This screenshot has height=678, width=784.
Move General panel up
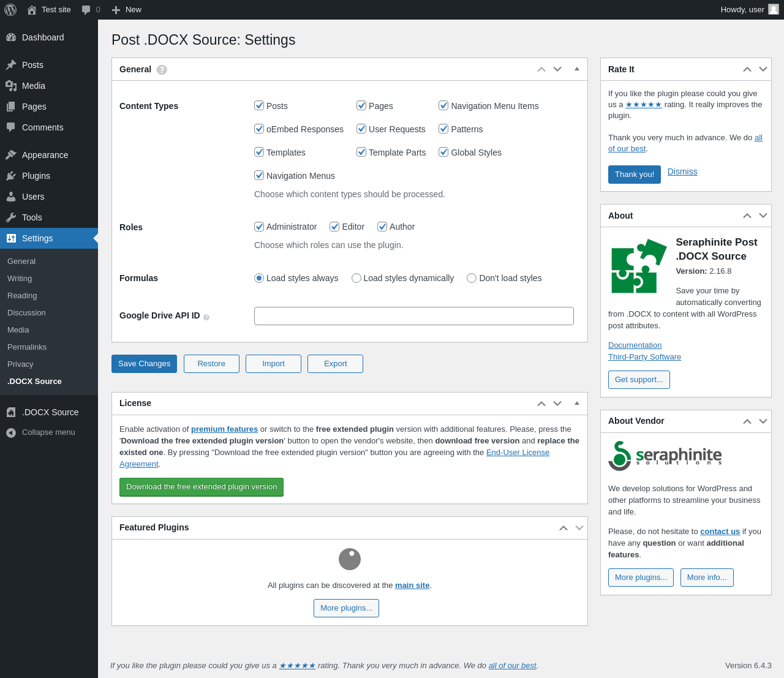[x=541, y=69]
